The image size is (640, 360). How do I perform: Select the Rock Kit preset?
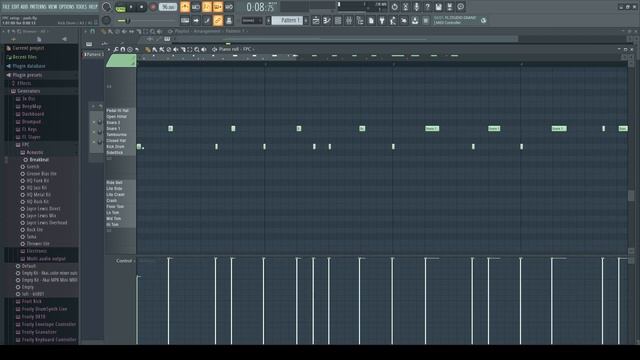(34, 230)
